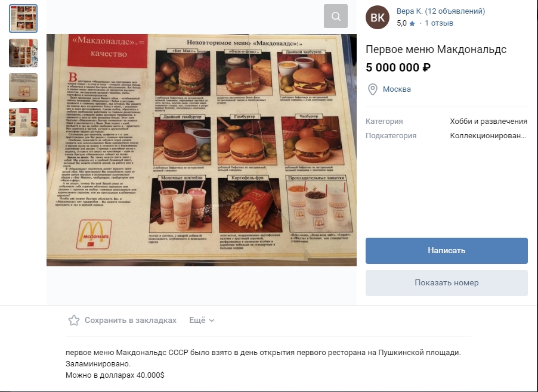Click the Написать button

pos(446,251)
